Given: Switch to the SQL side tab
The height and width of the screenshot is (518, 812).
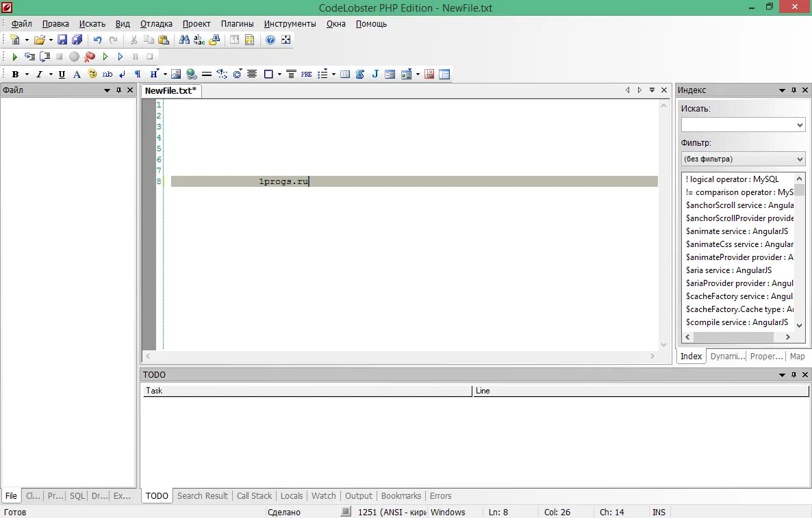Looking at the screenshot, I should click(x=77, y=495).
